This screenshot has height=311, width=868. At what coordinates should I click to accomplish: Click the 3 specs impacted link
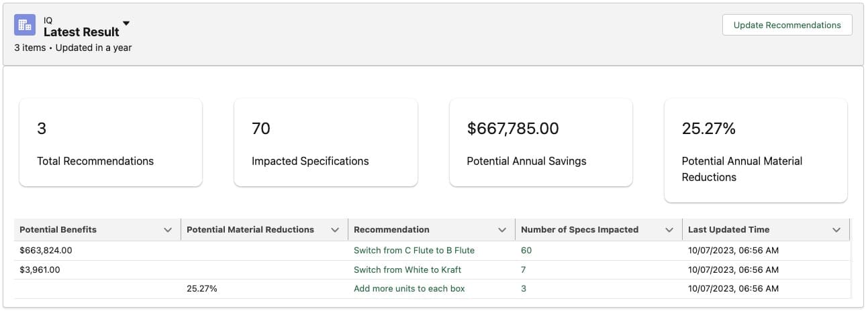524,289
